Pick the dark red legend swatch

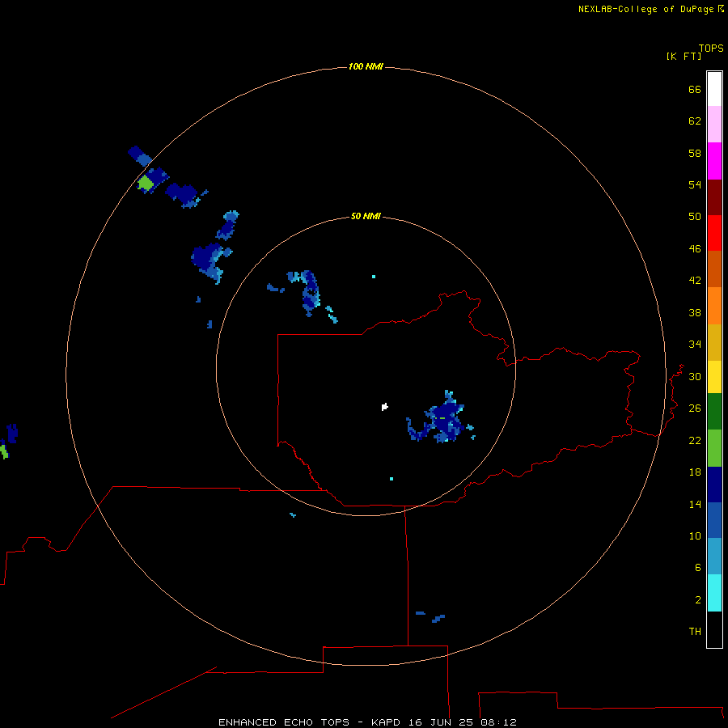[714, 197]
